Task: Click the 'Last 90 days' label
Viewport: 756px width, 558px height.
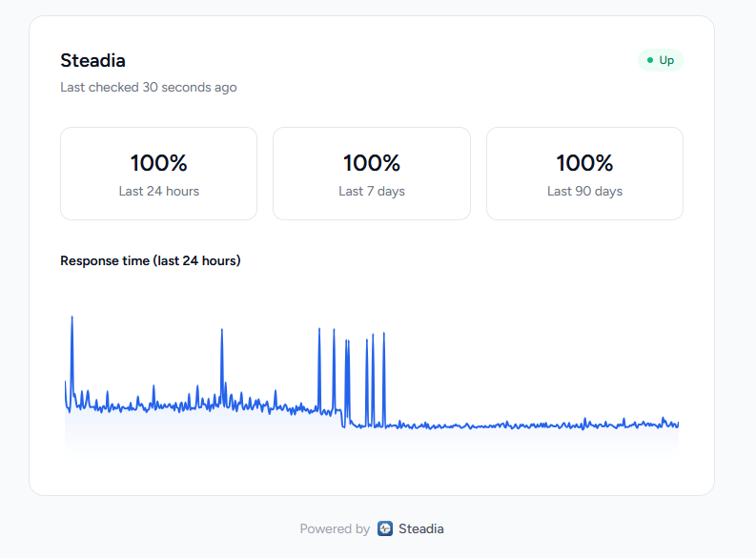Action: pyautogui.click(x=584, y=192)
